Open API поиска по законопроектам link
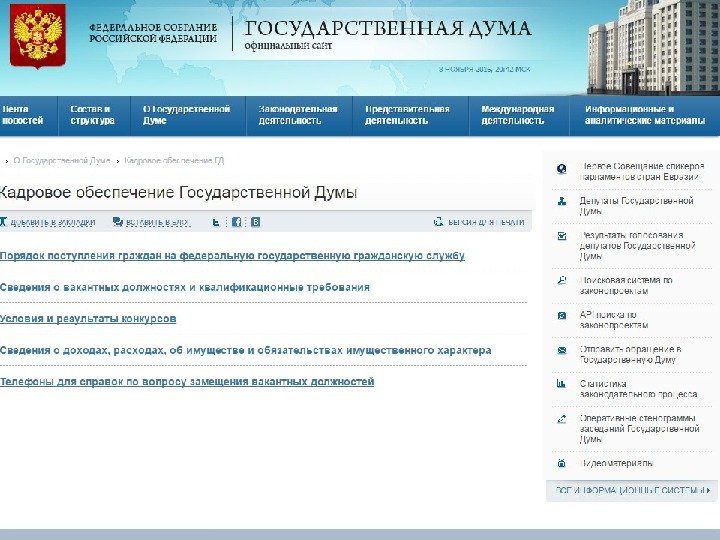 tap(613, 320)
